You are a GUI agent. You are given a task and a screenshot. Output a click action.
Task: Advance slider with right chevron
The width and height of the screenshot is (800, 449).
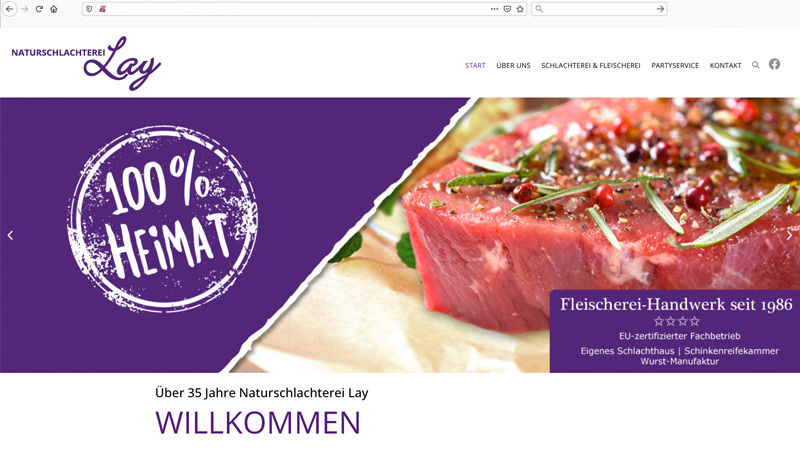(789, 235)
